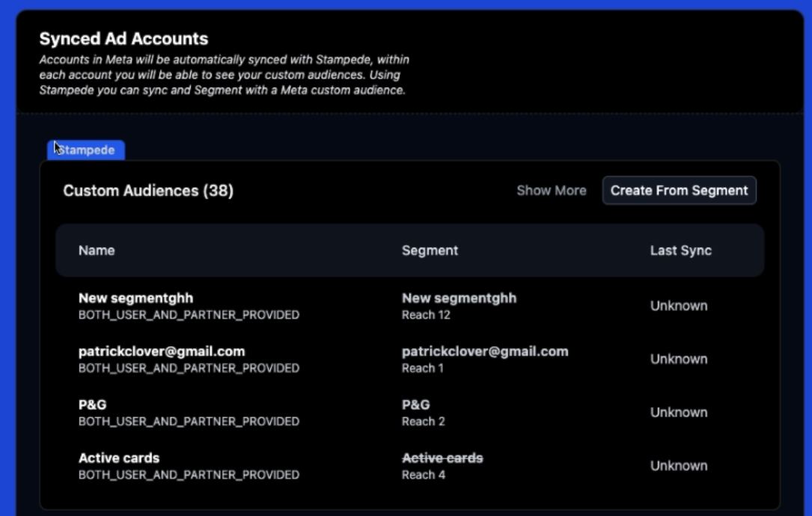The image size is (812, 516).
Task: View the patrickclover@gmail.com linked segment
Action: pyautogui.click(x=485, y=351)
